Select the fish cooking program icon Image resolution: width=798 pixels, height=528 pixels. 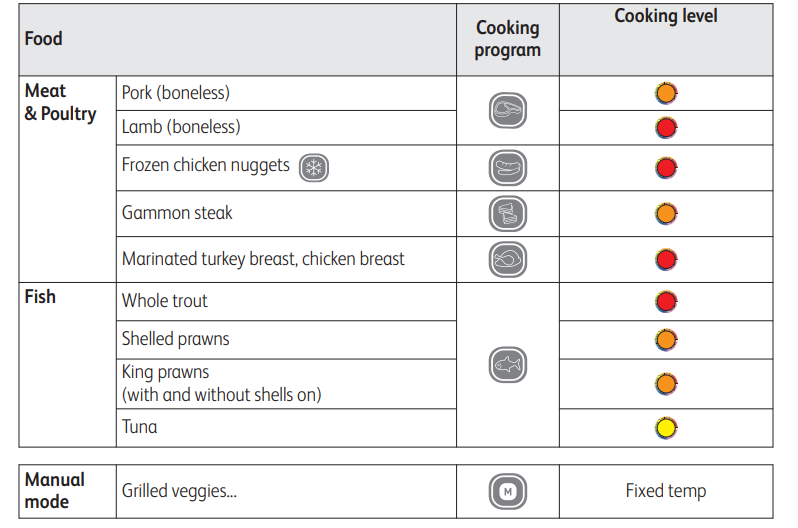click(508, 365)
